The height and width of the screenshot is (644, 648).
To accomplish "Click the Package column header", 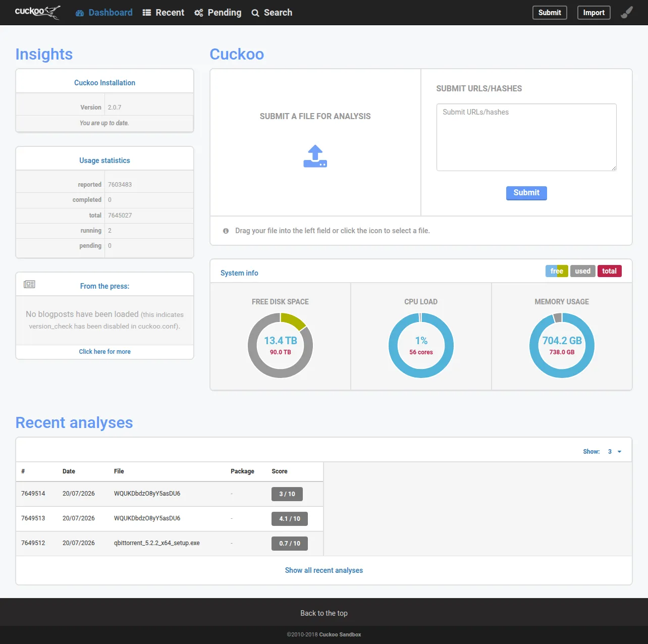I will [243, 471].
